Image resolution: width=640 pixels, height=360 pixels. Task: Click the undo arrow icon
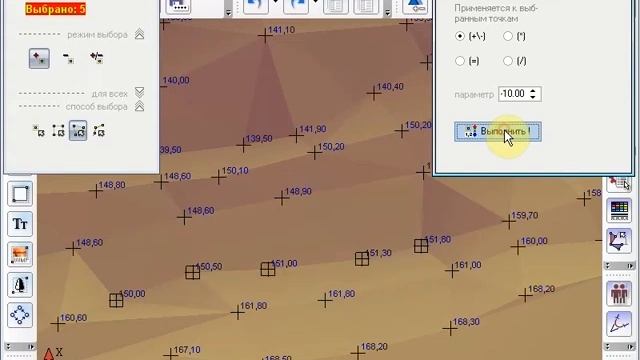256,6
